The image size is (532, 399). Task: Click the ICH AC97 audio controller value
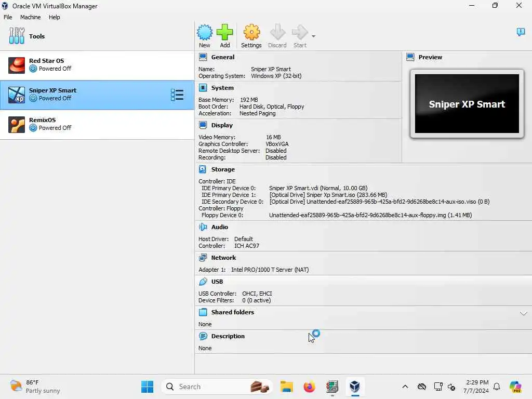pos(247,246)
